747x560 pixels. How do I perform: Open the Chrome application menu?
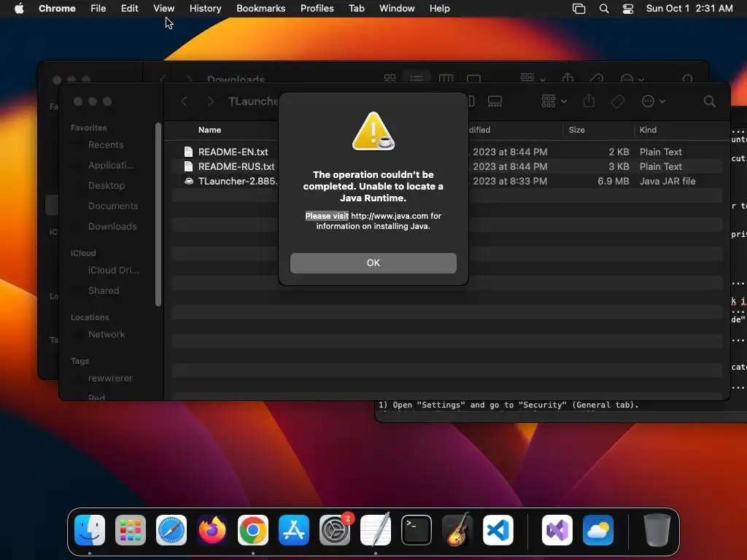57,9
